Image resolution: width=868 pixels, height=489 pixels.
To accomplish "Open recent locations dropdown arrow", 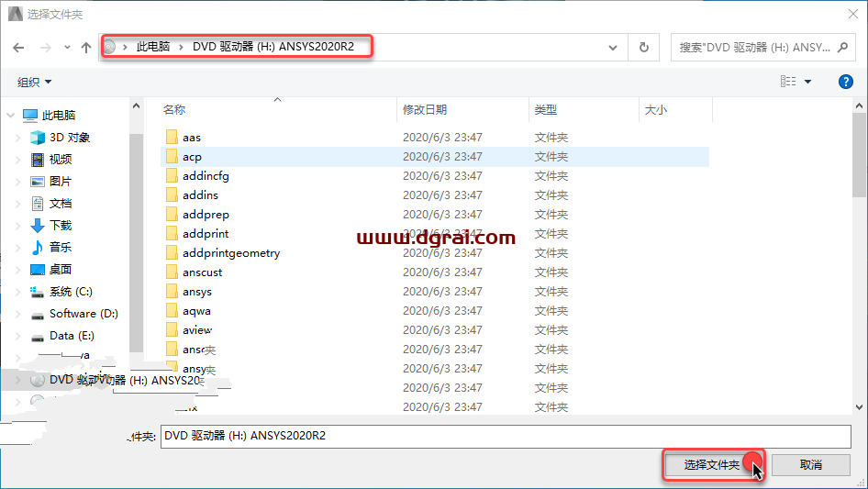I will pos(67,48).
